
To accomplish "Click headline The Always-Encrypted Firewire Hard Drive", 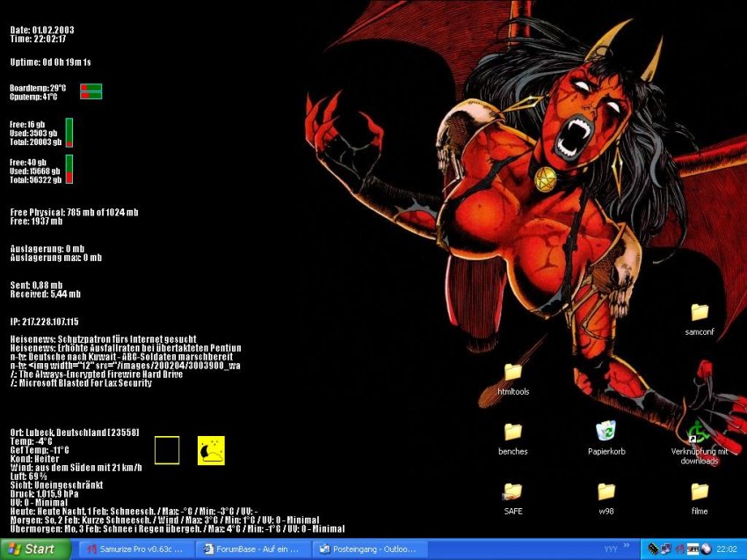I will [97, 375].
